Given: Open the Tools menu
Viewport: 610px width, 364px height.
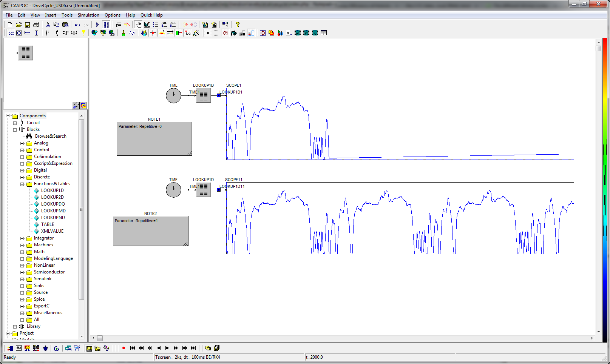Looking at the screenshot, I should [x=67, y=15].
